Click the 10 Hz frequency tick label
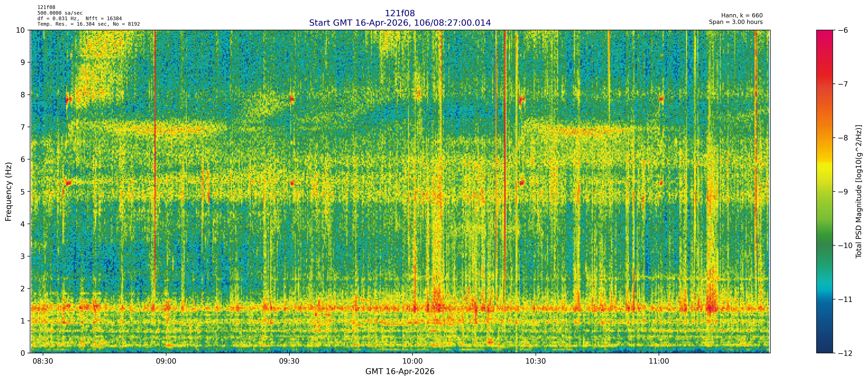 (x=20, y=30)
